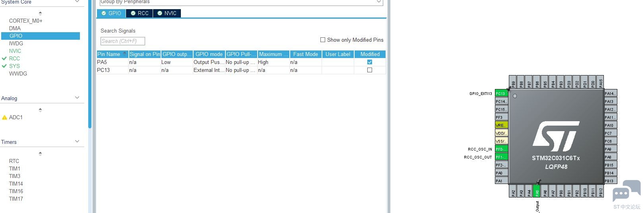Click the PA1 pin on chip

[x=501, y=181]
